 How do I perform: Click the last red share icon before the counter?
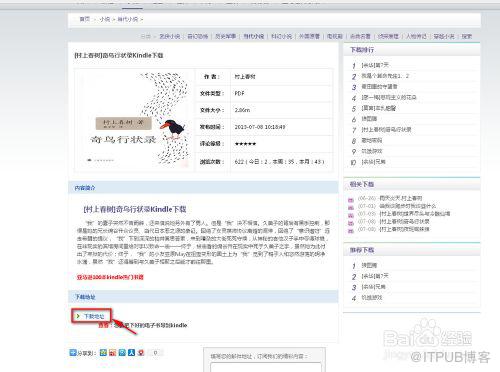(141, 353)
